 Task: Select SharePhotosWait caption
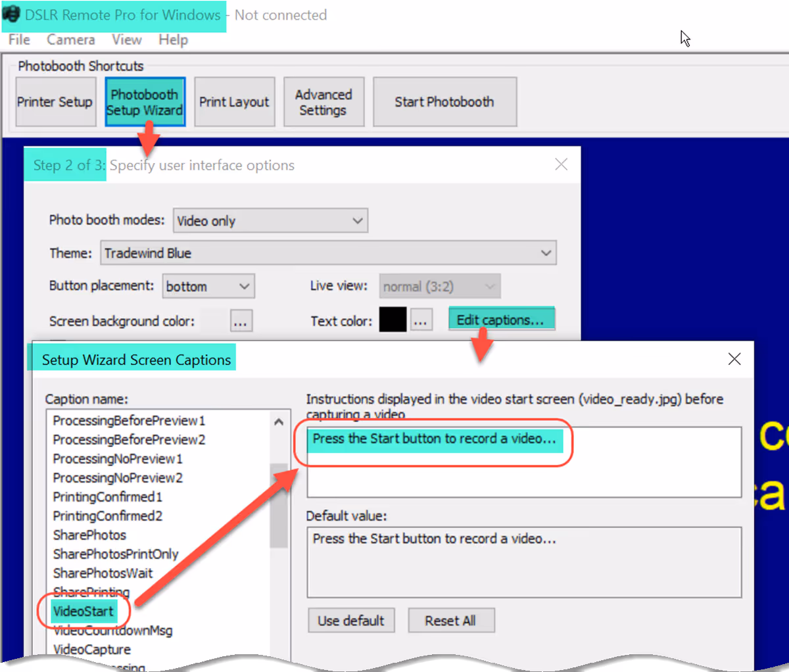(103, 573)
